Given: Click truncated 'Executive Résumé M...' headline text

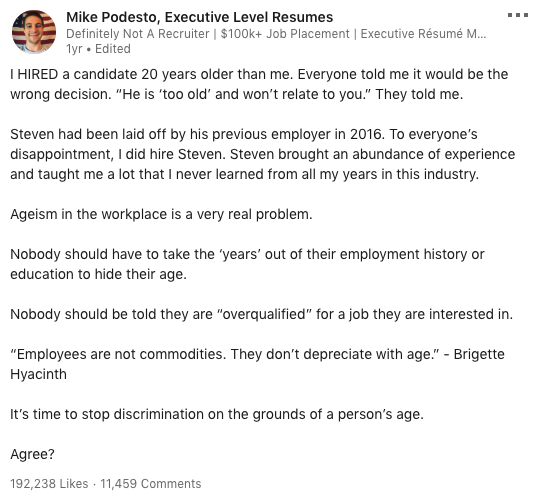Looking at the screenshot, I should pyautogui.click(x=423, y=34).
